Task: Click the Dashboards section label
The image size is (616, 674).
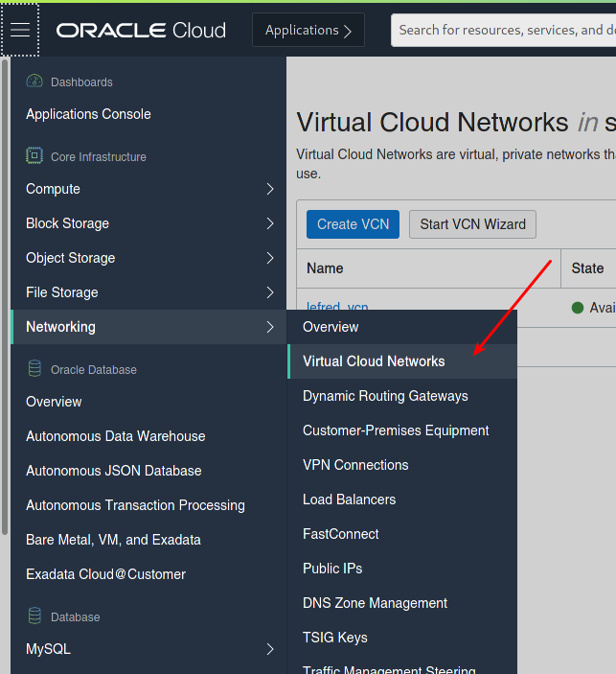Action: 81,82
